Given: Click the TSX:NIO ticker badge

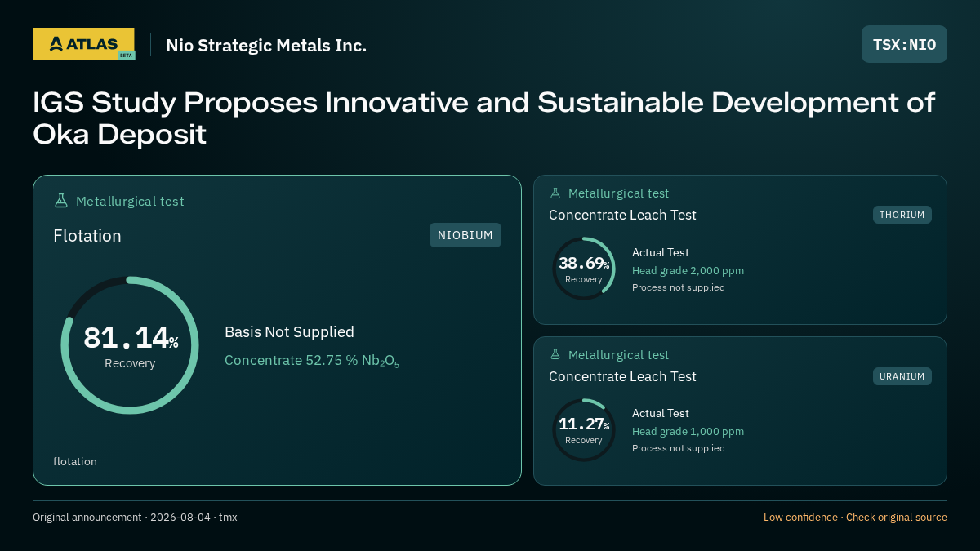Looking at the screenshot, I should tap(904, 44).
